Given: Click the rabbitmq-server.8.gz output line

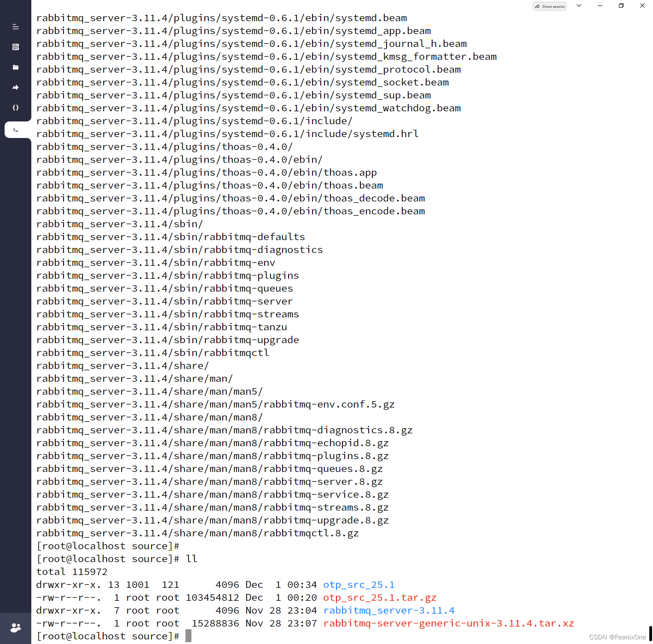Looking at the screenshot, I should pos(209,482).
